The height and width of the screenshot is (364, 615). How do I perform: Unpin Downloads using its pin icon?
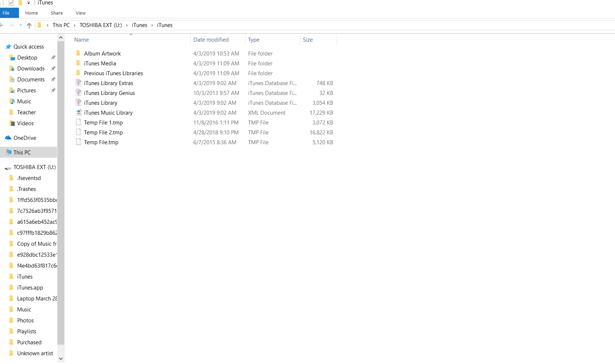click(53, 69)
